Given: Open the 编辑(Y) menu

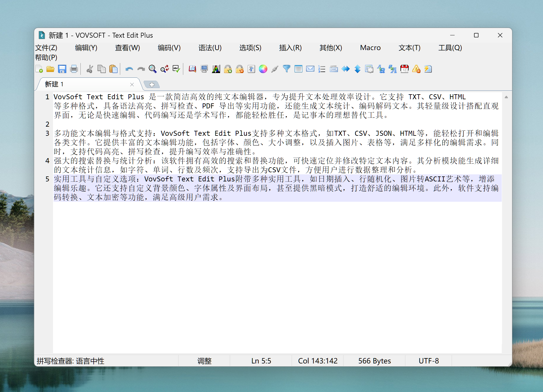Looking at the screenshot, I should click(86, 48).
